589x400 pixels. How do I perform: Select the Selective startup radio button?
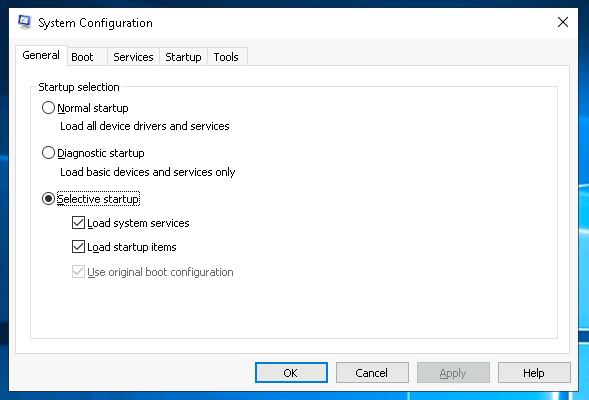[48, 199]
